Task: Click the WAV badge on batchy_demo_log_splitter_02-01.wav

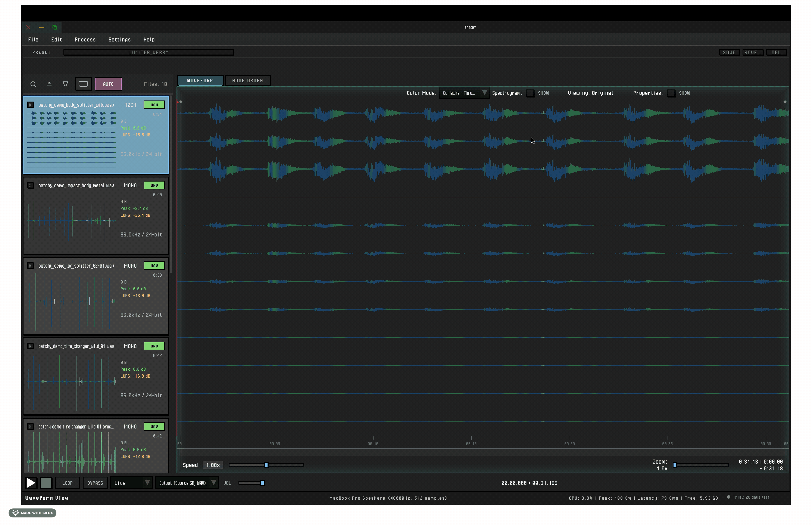Action: 154,265
